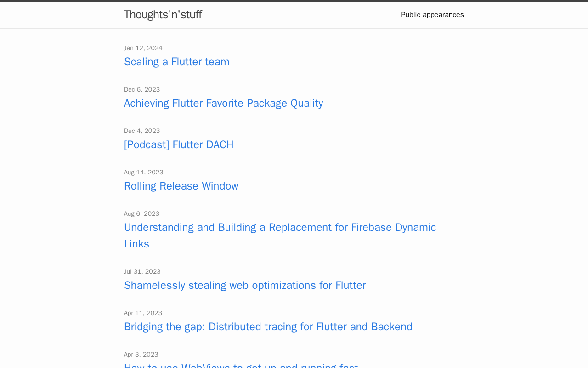The height and width of the screenshot is (368, 588).
Task: Click the Aug 6, 2023 post date
Action: pos(141,214)
